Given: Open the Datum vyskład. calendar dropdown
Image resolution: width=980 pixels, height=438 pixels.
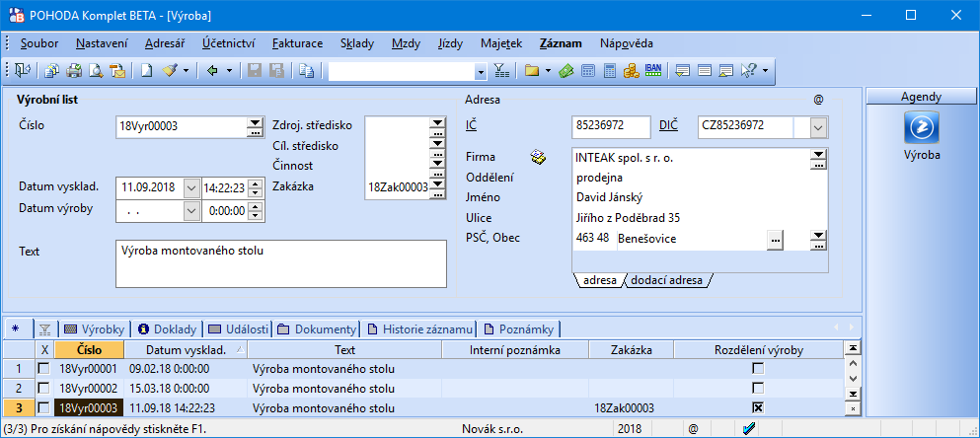Looking at the screenshot, I should (x=191, y=187).
